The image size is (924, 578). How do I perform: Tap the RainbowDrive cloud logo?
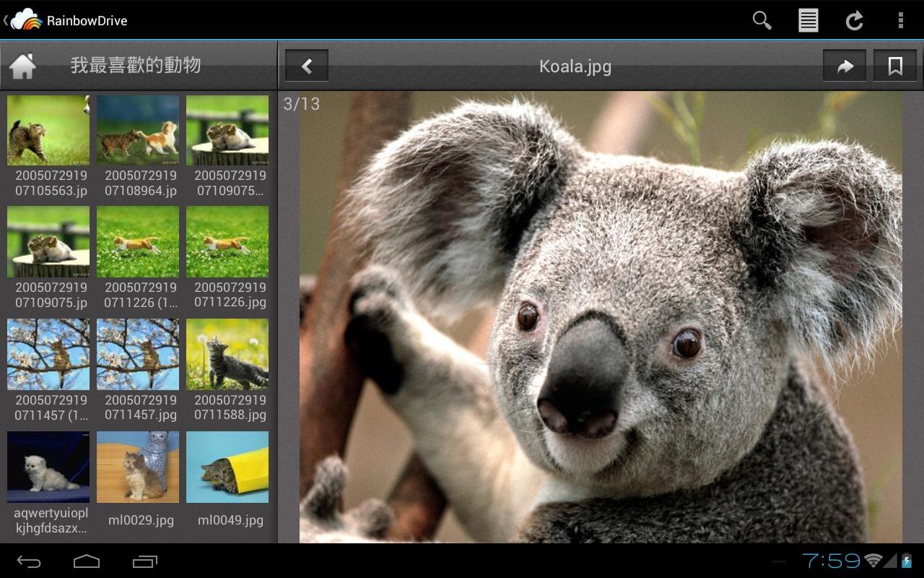(x=26, y=20)
